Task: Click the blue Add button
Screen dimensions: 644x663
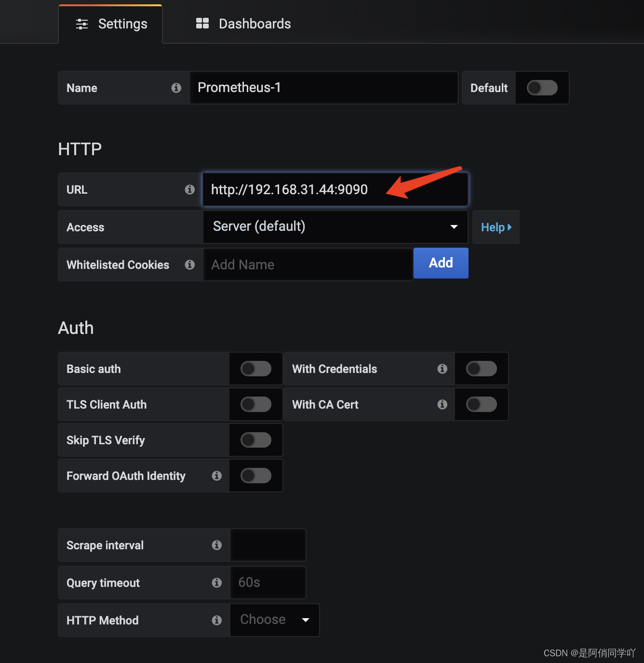Action: pyautogui.click(x=441, y=263)
